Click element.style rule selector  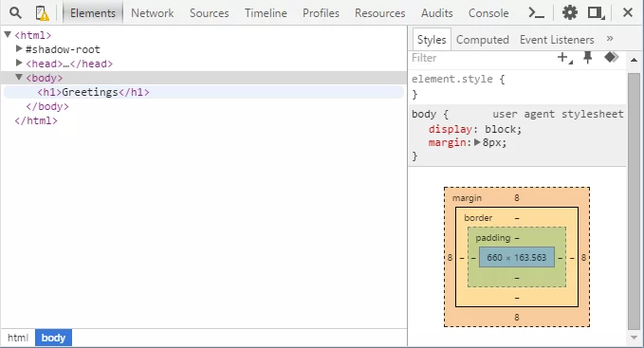tap(452, 79)
